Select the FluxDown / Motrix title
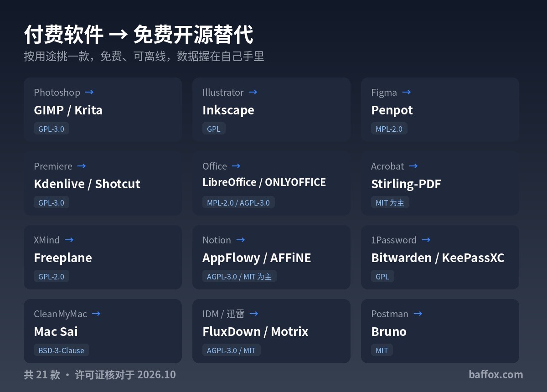Image resolution: width=547 pixels, height=392 pixels. 255,331
